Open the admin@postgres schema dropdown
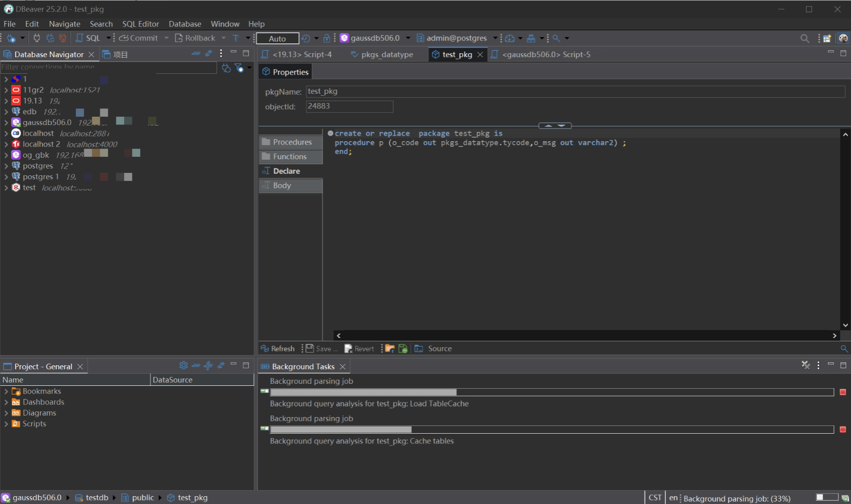Image resolution: width=851 pixels, height=504 pixels. coord(495,38)
